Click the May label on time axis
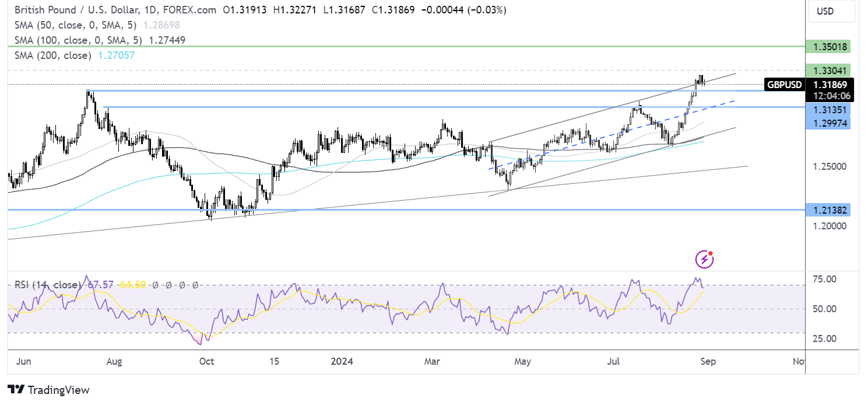The image size is (868, 405). click(523, 362)
